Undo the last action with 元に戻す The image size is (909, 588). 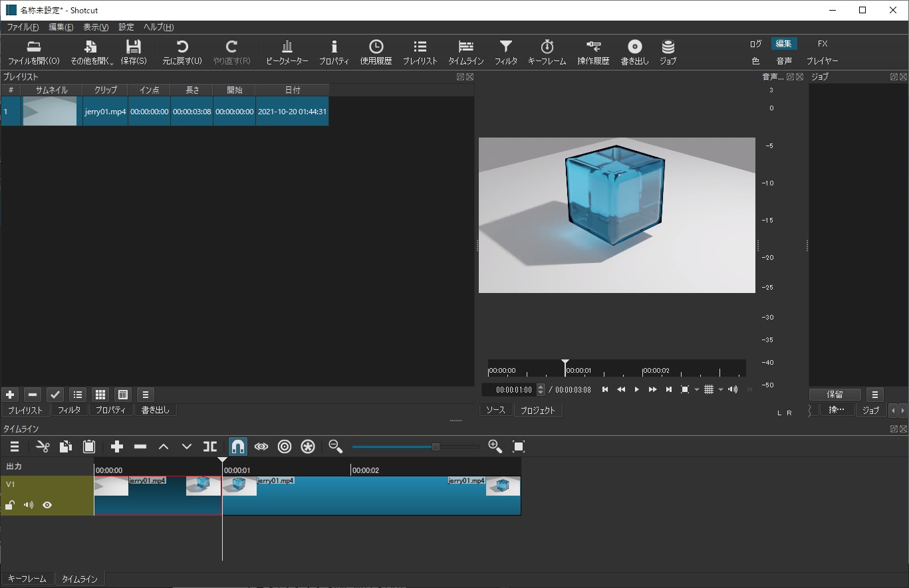pos(182,52)
